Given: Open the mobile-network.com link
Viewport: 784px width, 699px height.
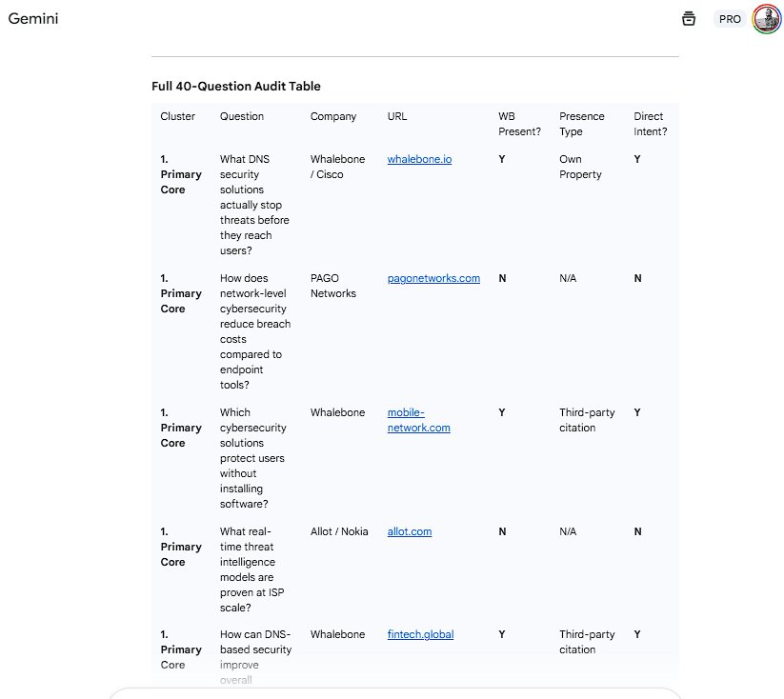Looking at the screenshot, I should [x=419, y=420].
